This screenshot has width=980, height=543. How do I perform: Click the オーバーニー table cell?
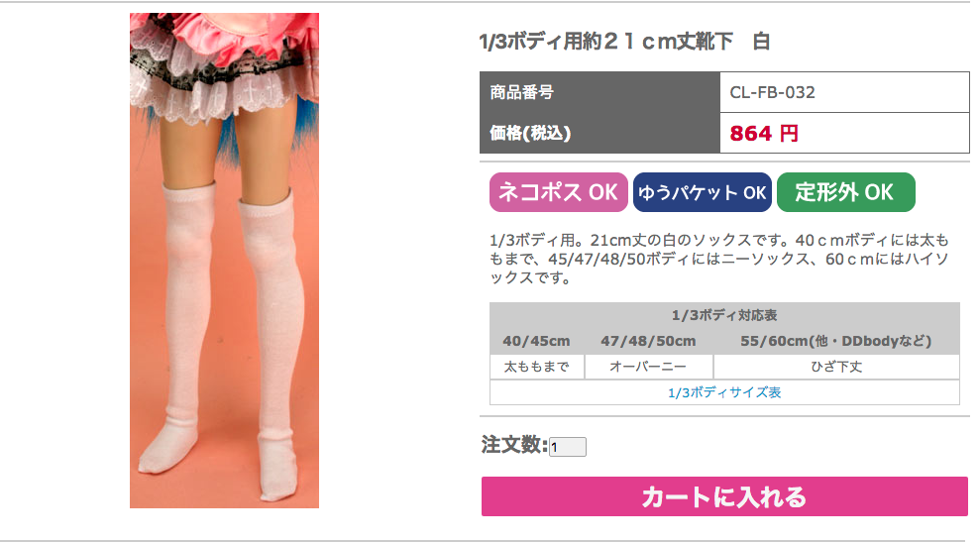tap(649, 367)
